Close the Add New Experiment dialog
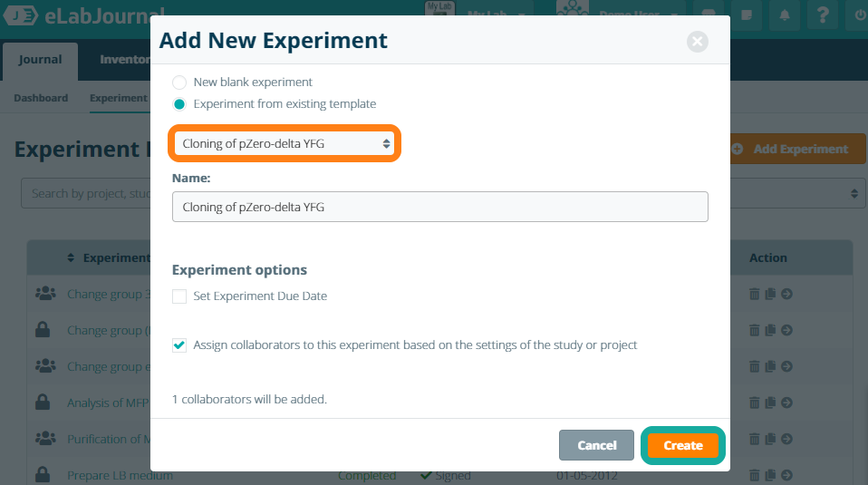The width and height of the screenshot is (868, 485). click(696, 41)
